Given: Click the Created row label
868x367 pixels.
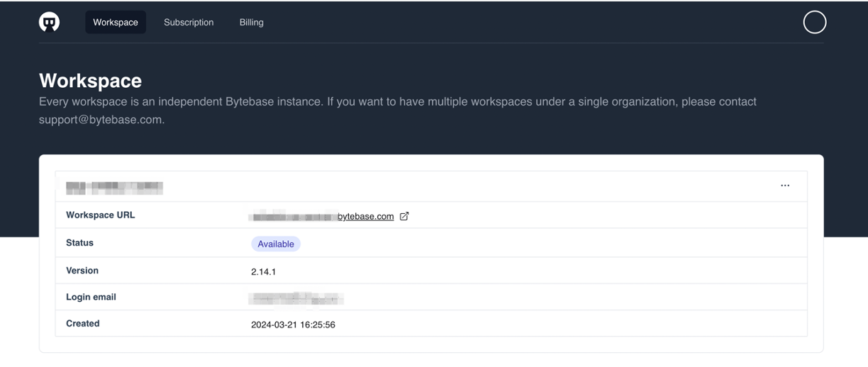Looking at the screenshot, I should pyautogui.click(x=82, y=324).
